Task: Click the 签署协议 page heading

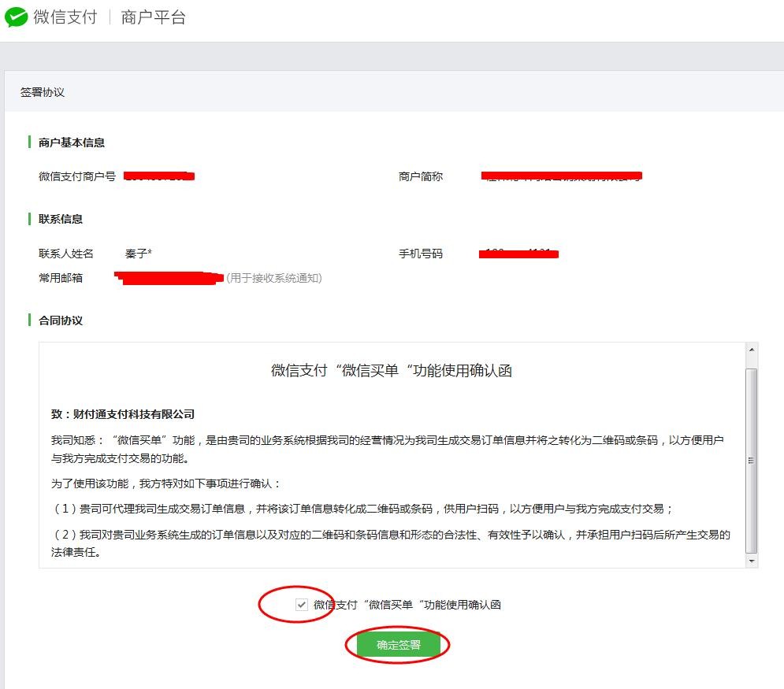Action: click(x=43, y=92)
